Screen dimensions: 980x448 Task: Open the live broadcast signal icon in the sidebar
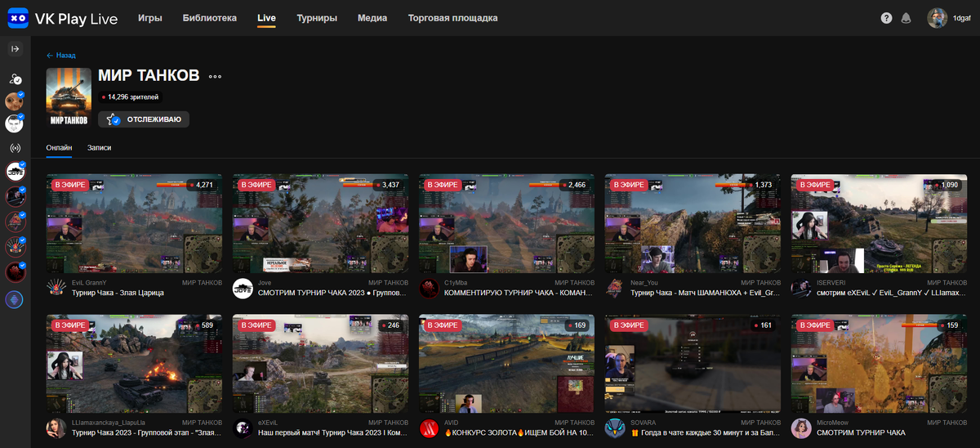(x=15, y=148)
